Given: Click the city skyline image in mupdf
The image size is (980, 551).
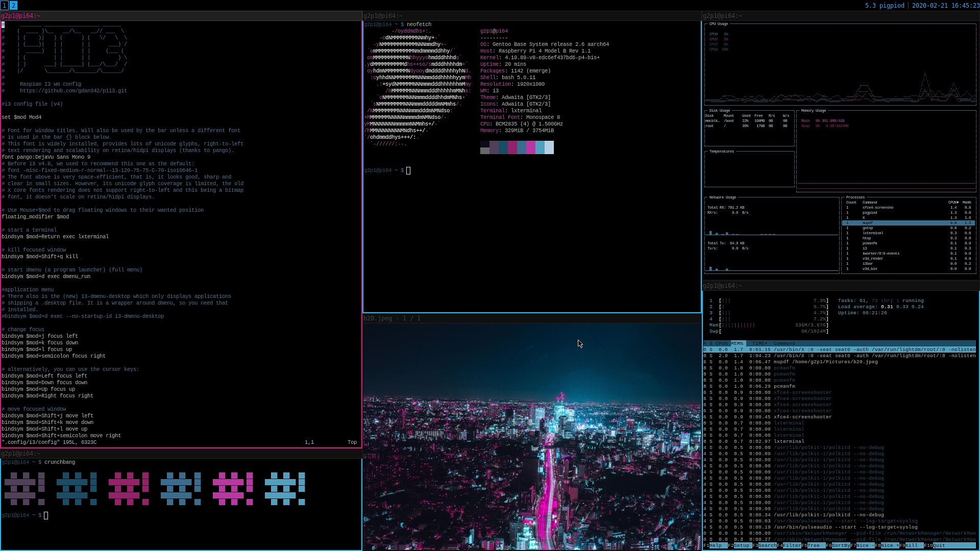Looking at the screenshot, I should point(532,437).
